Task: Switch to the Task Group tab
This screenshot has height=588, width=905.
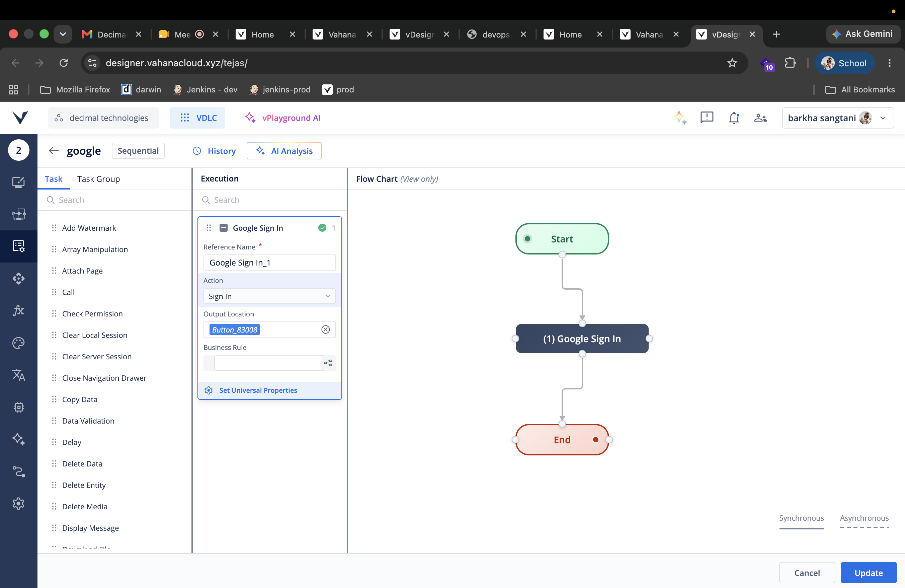Action: point(98,179)
